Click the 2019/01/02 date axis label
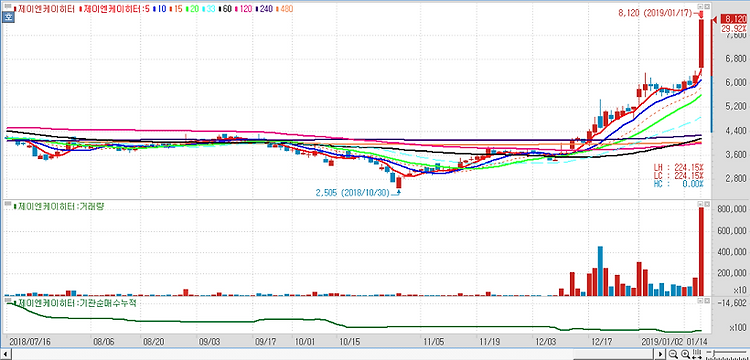Viewport: 750px width, 360px height. point(661,342)
